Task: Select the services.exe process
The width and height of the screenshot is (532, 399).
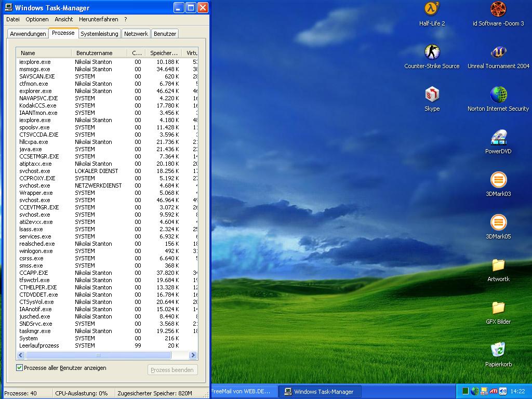Action: tap(107, 236)
